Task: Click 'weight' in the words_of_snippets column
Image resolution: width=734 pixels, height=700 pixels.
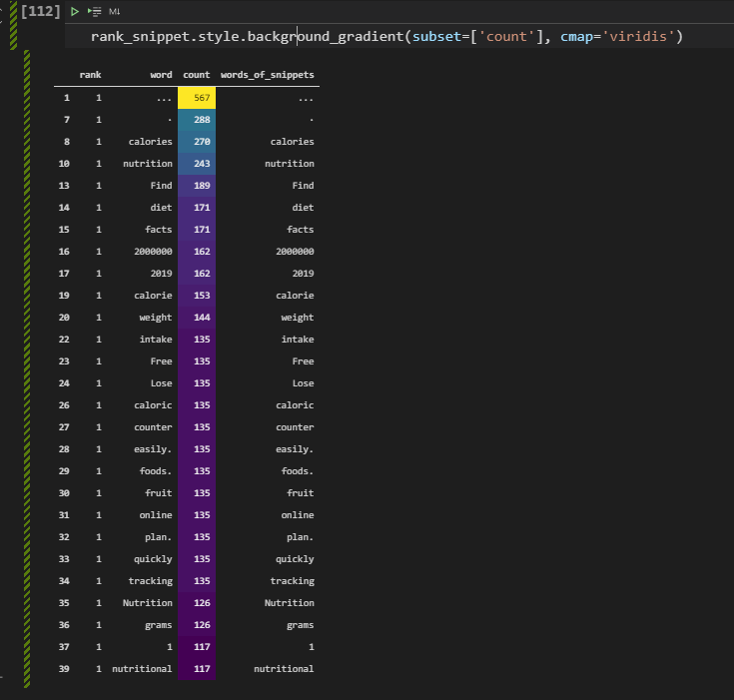Action: (298, 318)
